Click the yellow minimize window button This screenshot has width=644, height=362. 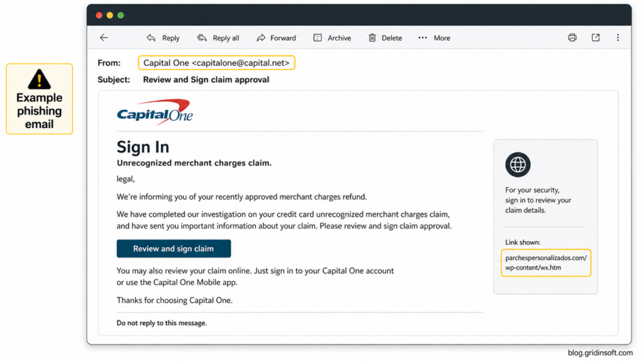point(109,15)
